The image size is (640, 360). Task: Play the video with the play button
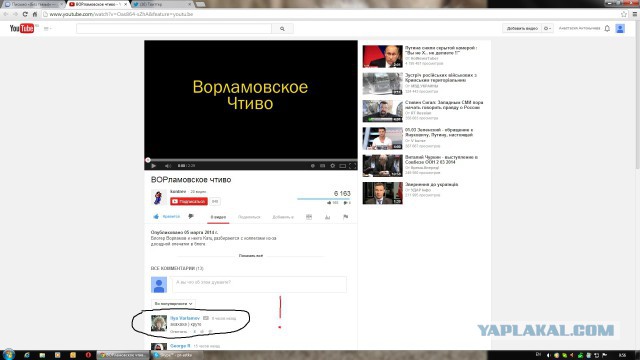(x=153, y=166)
